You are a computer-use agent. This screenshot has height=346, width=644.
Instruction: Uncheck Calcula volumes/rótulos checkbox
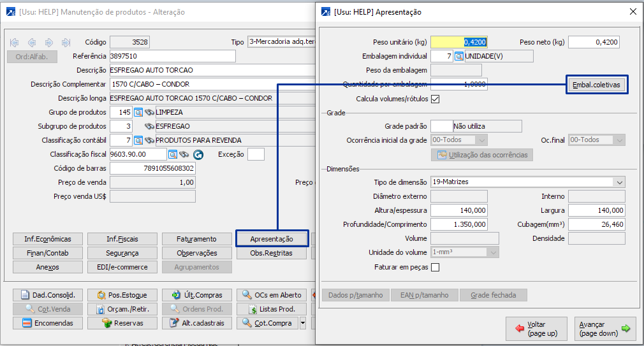click(435, 99)
